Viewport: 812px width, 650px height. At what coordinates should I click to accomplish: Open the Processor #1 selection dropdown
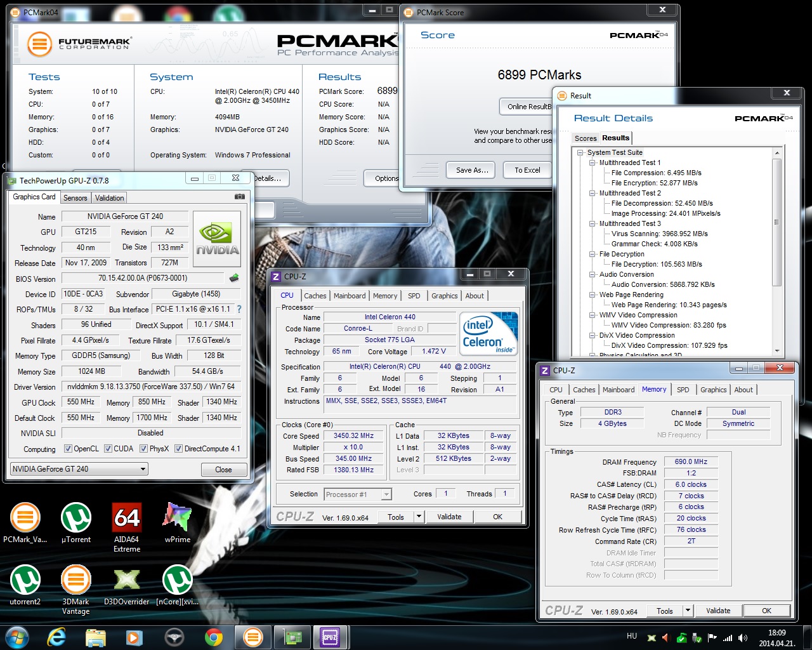point(358,494)
